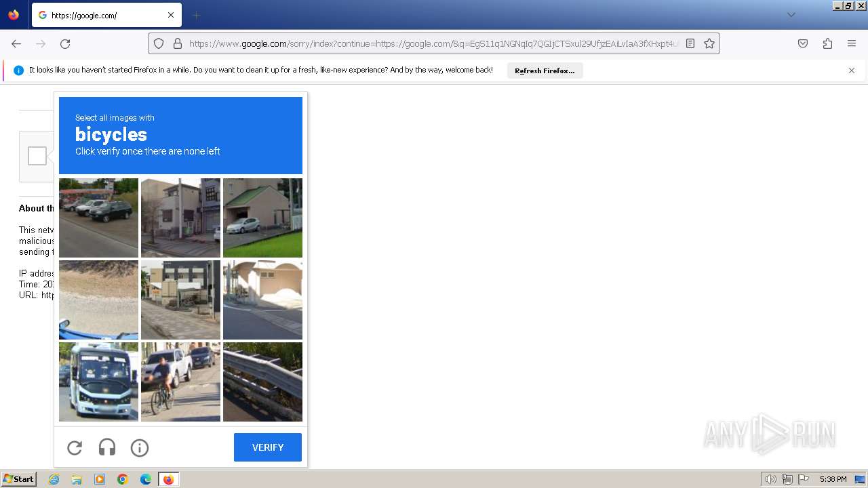This screenshot has height=488, width=868.
Task: Select the beige building street corner tile
Action: [x=262, y=300]
